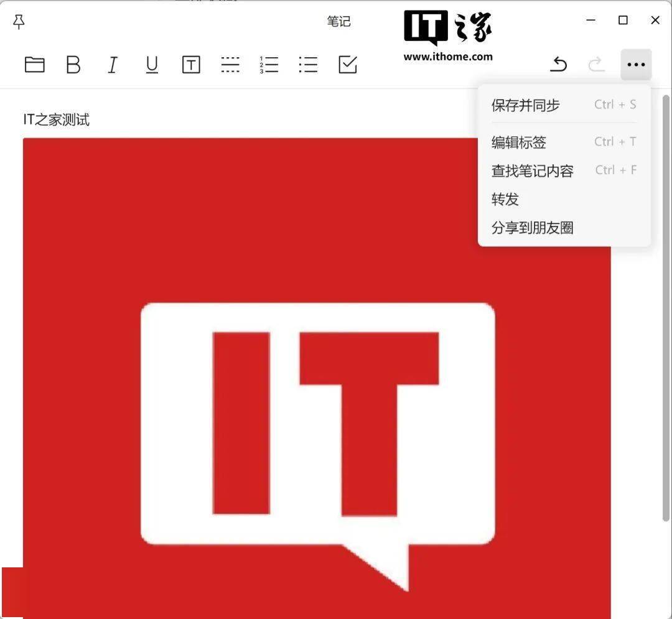Viewport: 672px width, 619px height.
Task: Click the IT之家测试 text line
Action: coord(57,119)
